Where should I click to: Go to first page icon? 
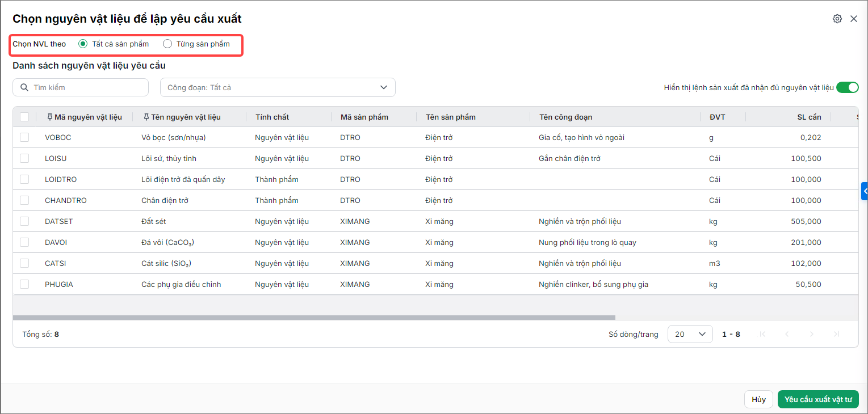[762, 334]
